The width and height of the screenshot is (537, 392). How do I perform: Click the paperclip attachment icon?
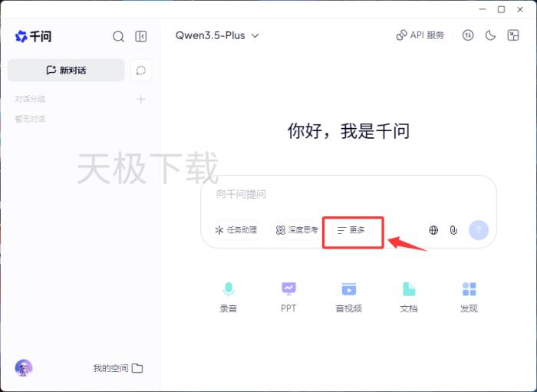[453, 230]
